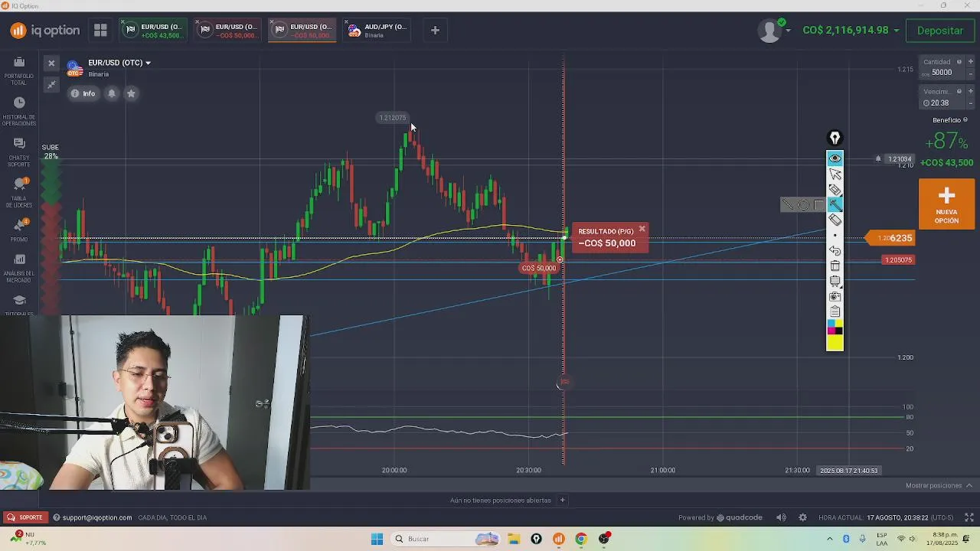Open the Windows Start menu
980x551 pixels.
tap(377, 539)
